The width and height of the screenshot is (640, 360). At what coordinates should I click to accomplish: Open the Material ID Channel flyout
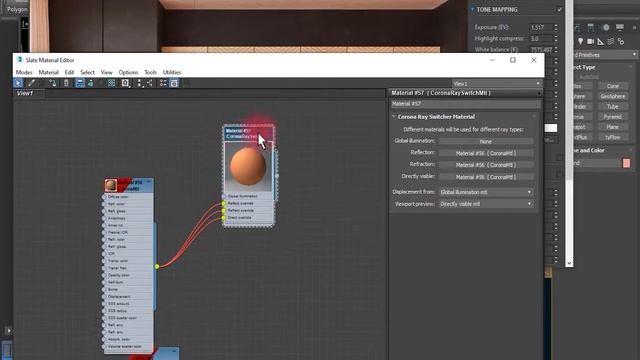pos(125,83)
